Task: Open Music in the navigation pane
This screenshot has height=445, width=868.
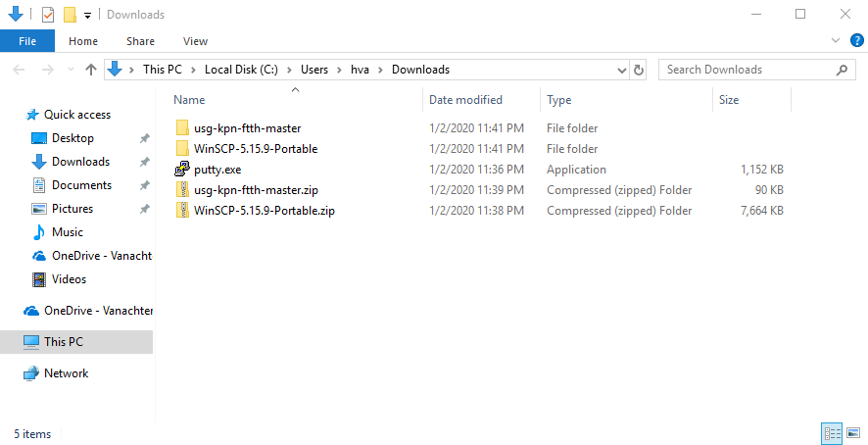Action: (x=67, y=232)
